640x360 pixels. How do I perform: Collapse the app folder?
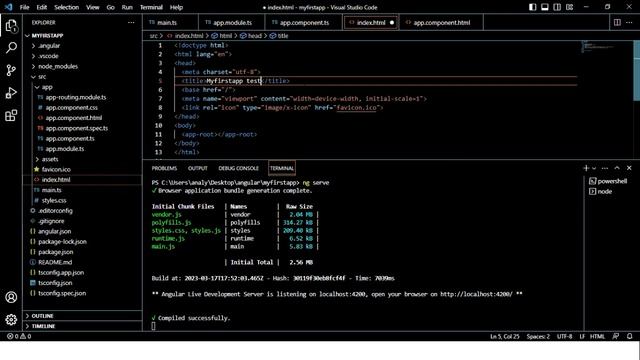click(x=83, y=87)
